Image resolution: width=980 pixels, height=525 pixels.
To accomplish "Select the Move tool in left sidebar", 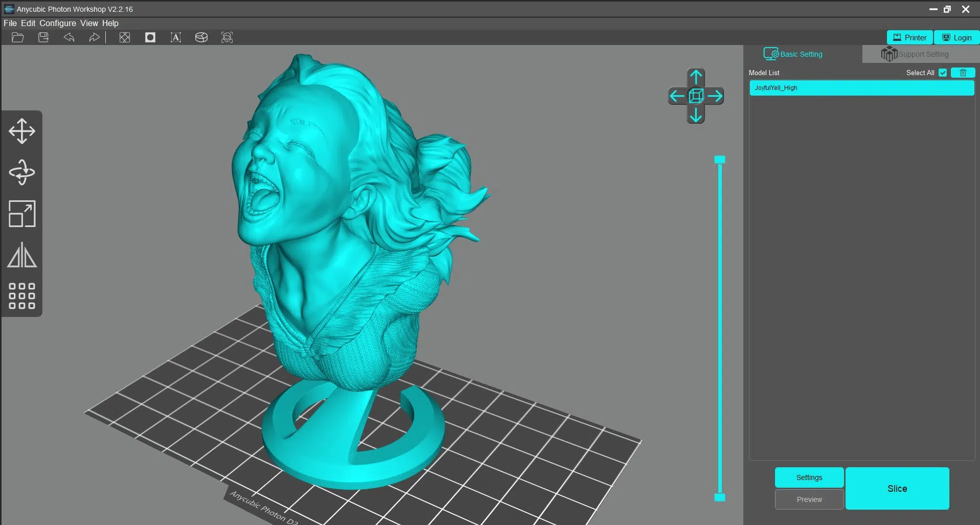I will (22, 131).
